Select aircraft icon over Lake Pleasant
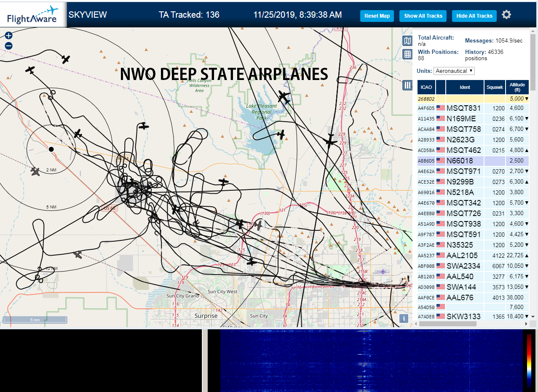Image resolution: width=538 pixels, height=392 pixels. pyautogui.click(x=281, y=135)
